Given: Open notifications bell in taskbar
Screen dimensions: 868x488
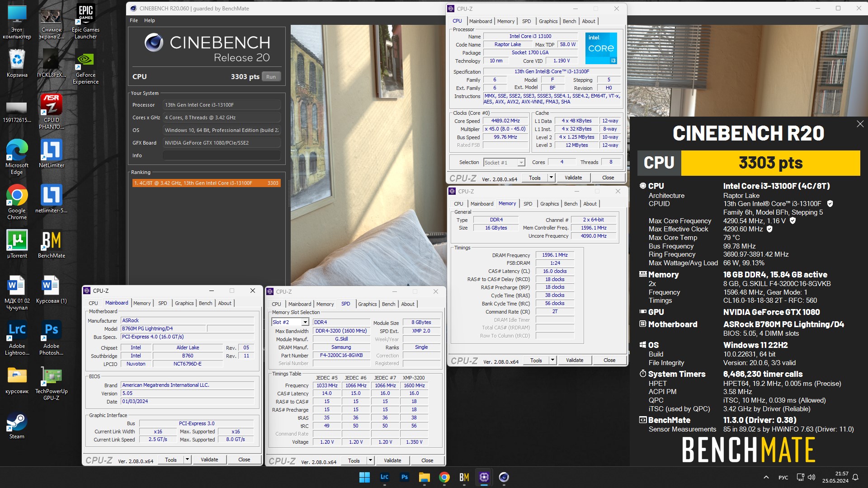Looking at the screenshot, I should [855, 477].
